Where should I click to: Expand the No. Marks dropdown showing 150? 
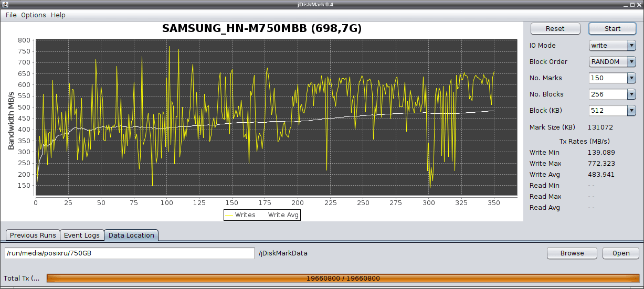point(613,78)
